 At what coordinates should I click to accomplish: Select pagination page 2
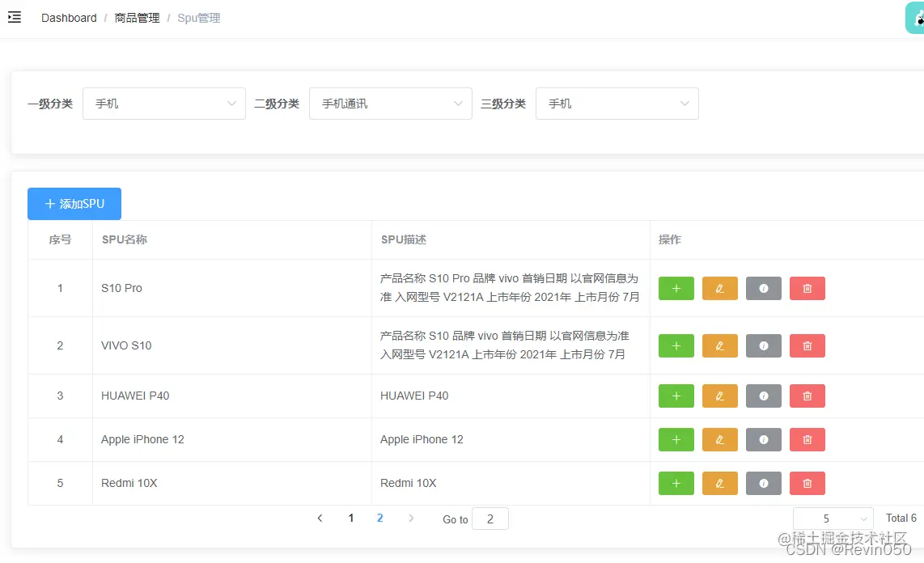[x=380, y=519]
